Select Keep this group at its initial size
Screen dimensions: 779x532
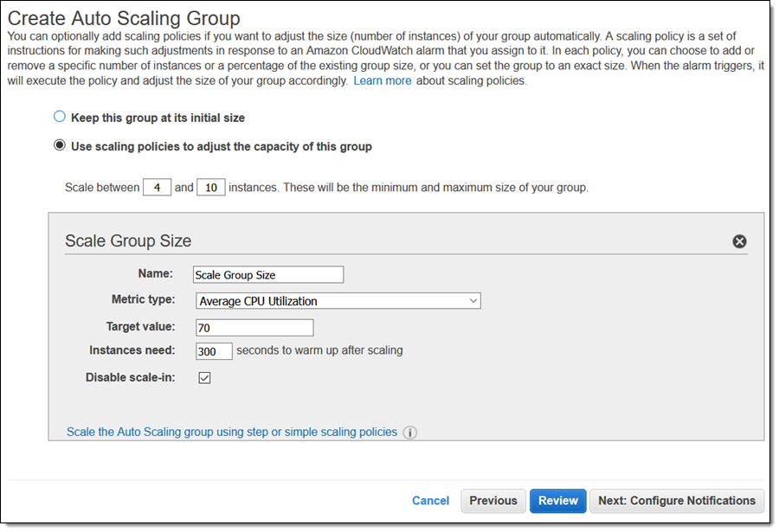59,117
